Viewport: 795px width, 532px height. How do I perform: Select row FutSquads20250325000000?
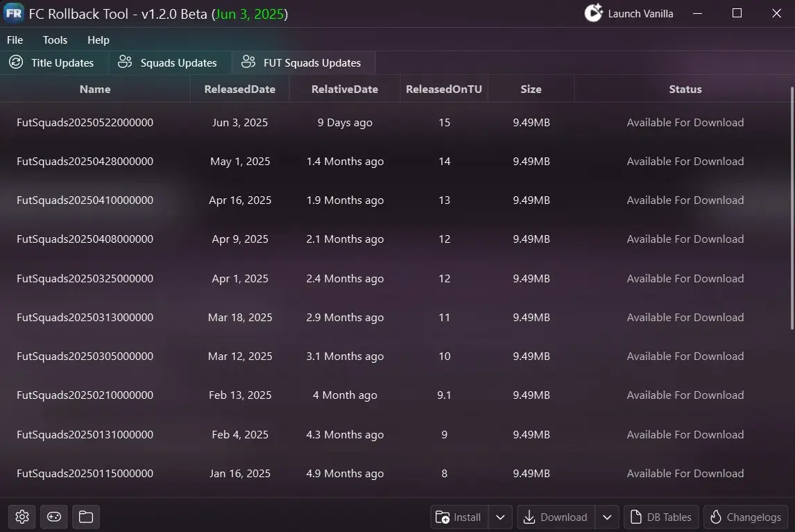395,278
